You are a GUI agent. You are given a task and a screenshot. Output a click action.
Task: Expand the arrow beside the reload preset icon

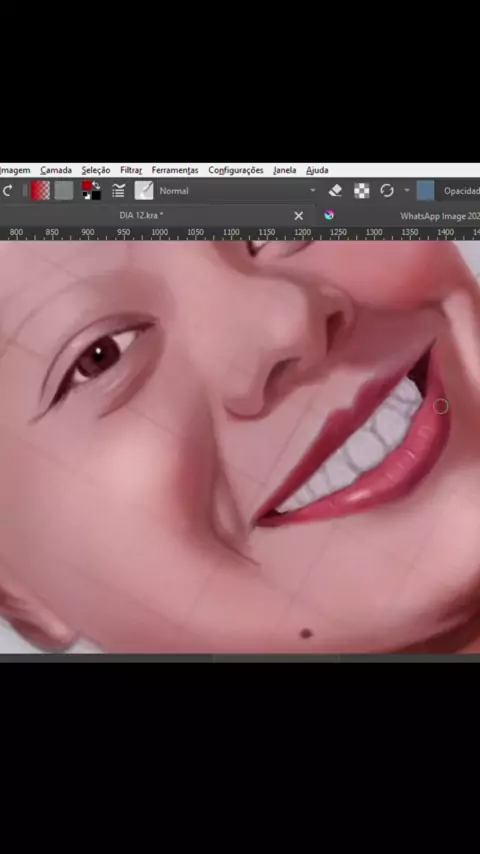pyautogui.click(x=406, y=191)
